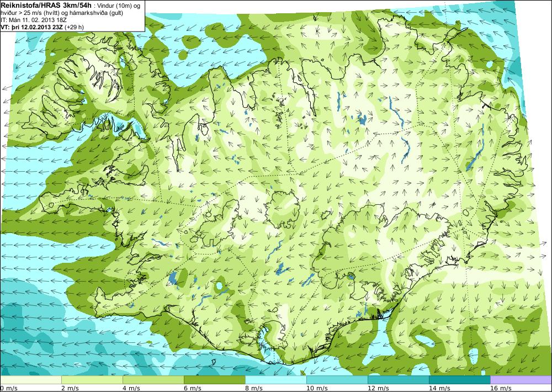Click the '8 m/s' legend label
This screenshot has height=392, width=552.
point(254,388)
